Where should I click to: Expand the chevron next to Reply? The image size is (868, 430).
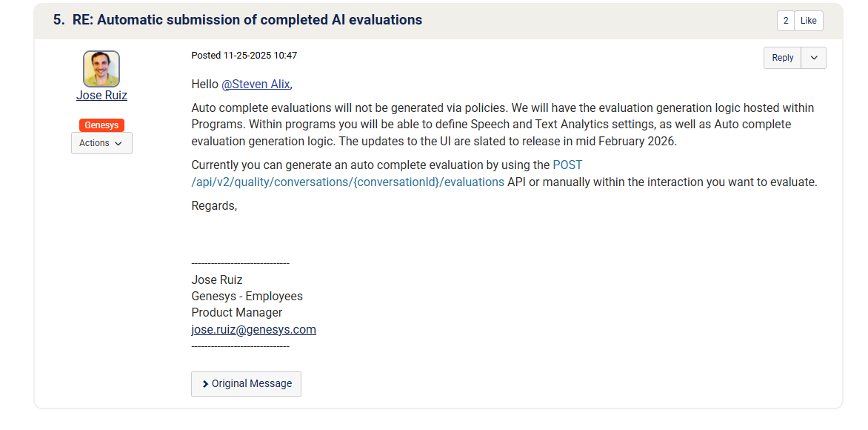[x=813, y=58]
